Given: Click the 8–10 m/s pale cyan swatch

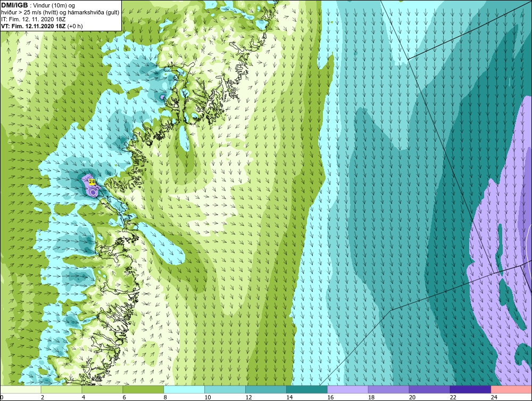Looking at the screenshot, I should (184, 389).
